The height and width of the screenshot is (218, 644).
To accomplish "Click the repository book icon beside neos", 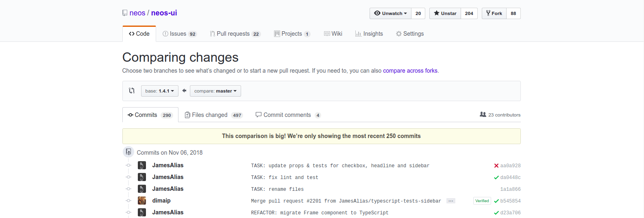I will click(125, 13).
